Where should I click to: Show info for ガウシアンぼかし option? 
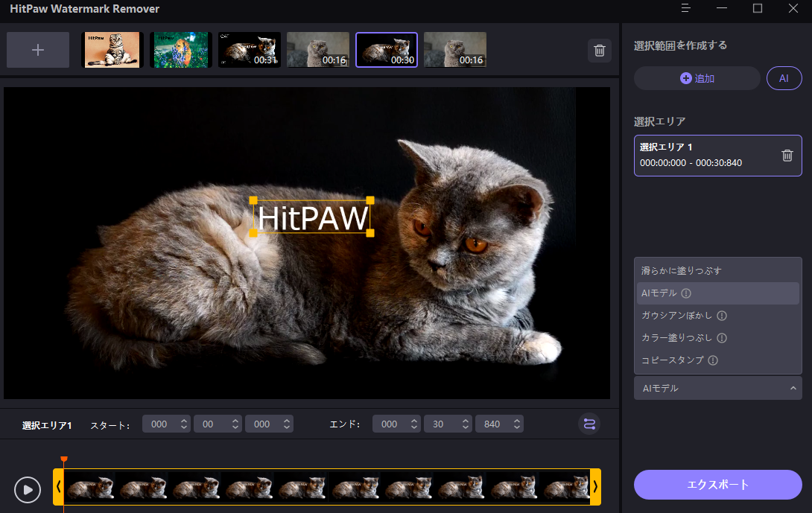coord(722,315)
